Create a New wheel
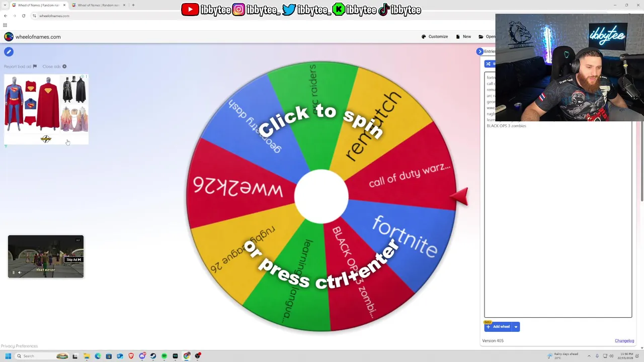Screen dimensions: 644x362 pyautogui.click(x=463, y=37)
